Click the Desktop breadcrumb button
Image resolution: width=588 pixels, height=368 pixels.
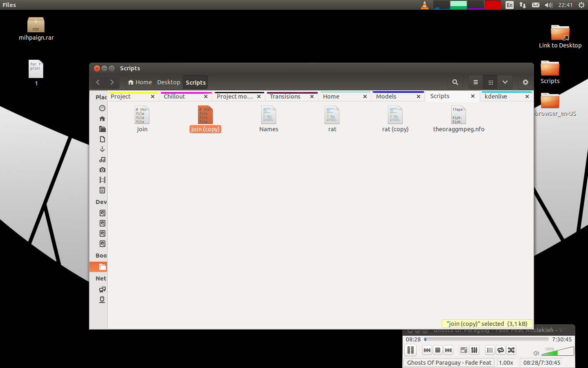(169, 82)
